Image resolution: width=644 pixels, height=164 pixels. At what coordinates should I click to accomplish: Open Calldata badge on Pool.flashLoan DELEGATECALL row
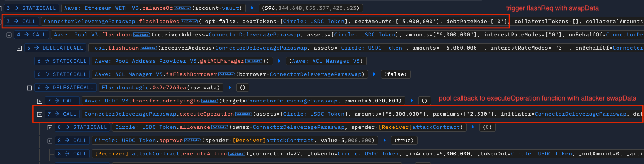click(148, 48)
